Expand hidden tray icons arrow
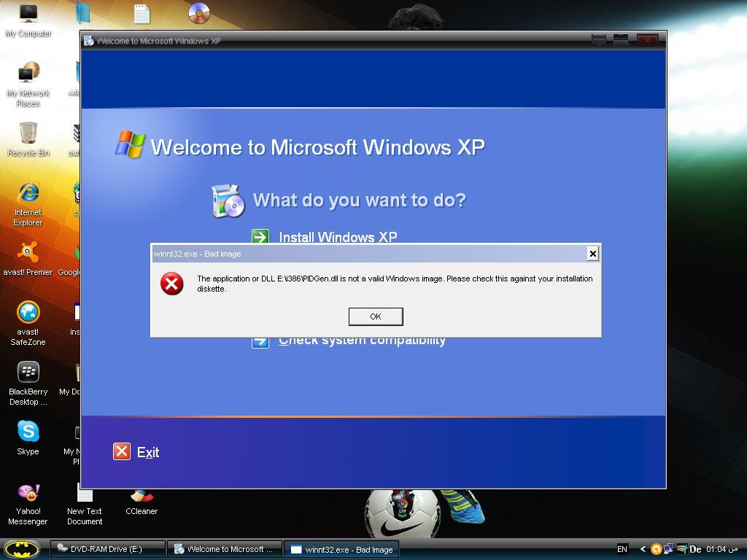The image size is (747, 560). (643, 549)
